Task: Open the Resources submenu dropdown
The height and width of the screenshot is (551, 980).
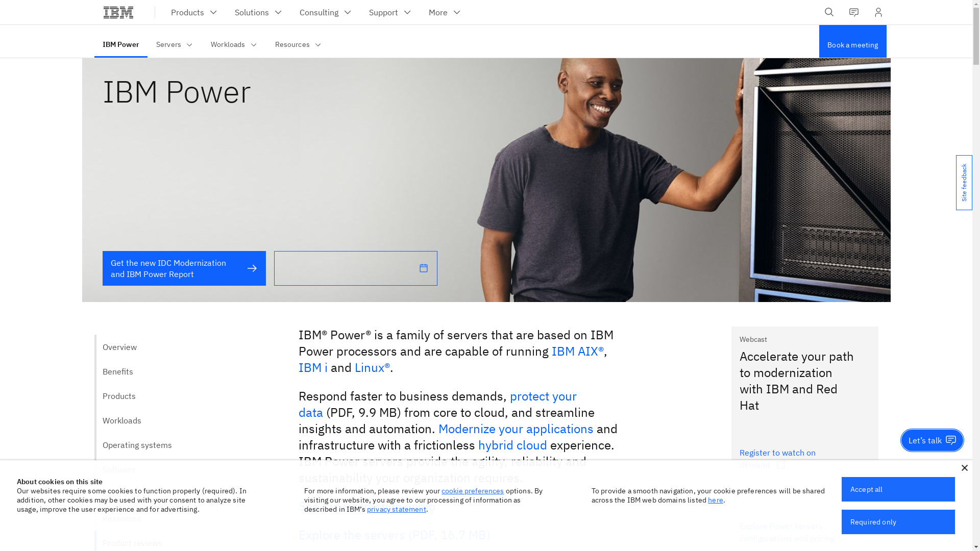Action: pos(298,44)
